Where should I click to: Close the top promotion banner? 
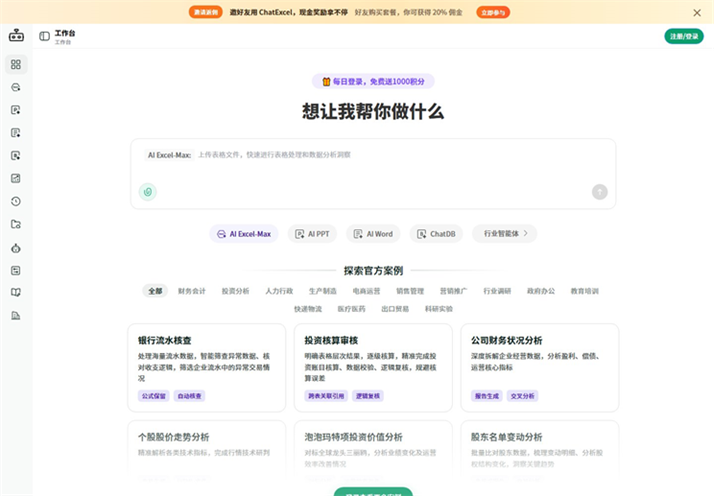click(697, 13)
